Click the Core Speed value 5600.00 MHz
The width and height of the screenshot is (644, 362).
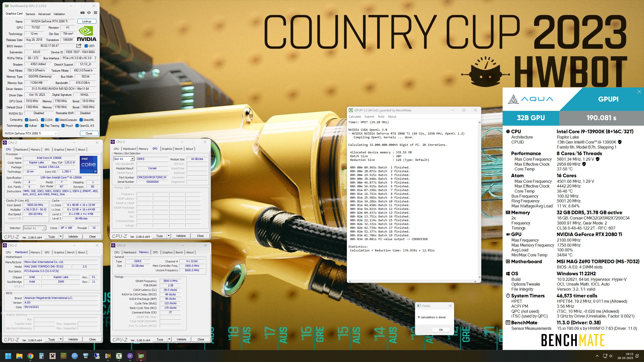coord(35,205)
